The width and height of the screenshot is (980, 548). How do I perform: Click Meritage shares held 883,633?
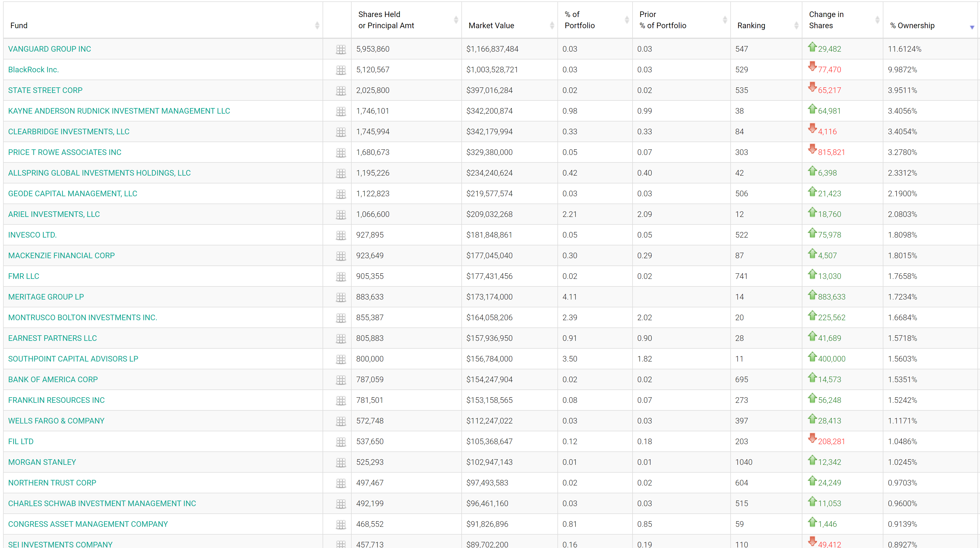click(x=370, y=297)
